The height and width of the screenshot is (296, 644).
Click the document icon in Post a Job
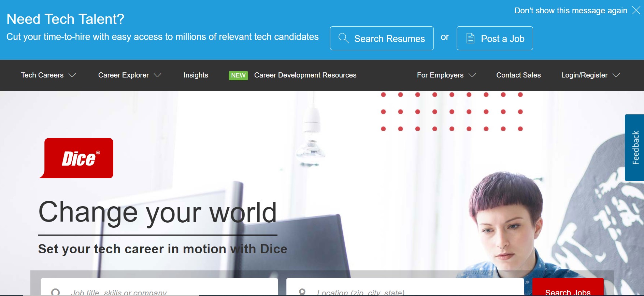[x=470, y=38]
